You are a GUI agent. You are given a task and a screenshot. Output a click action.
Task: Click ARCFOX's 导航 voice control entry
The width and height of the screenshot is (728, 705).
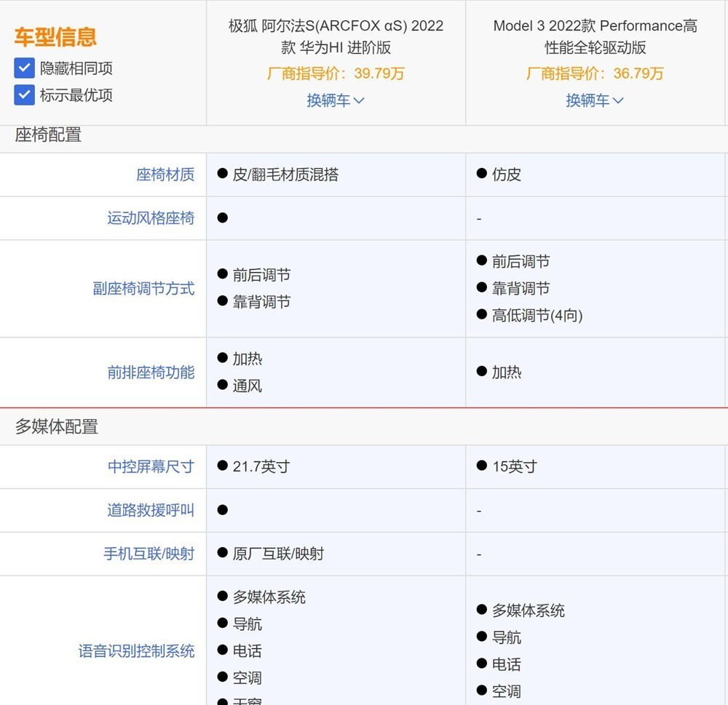[240, 624]
